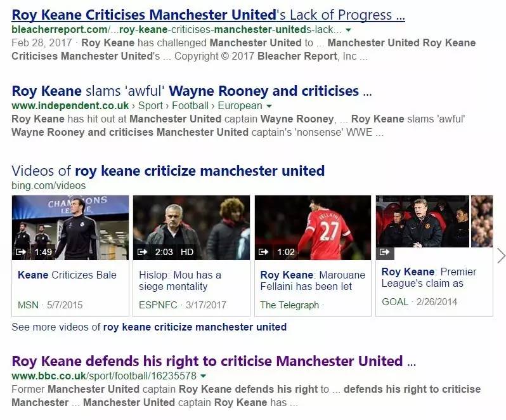The image size is (506, 420).
Task: Click share icon on the GOAL Premier League video
Action: [385, 252]
